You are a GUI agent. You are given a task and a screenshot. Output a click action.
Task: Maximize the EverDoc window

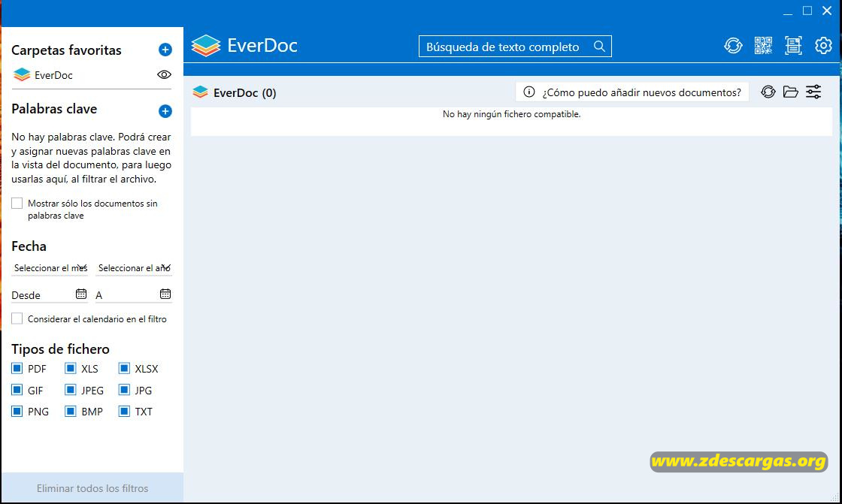point(807,11)
